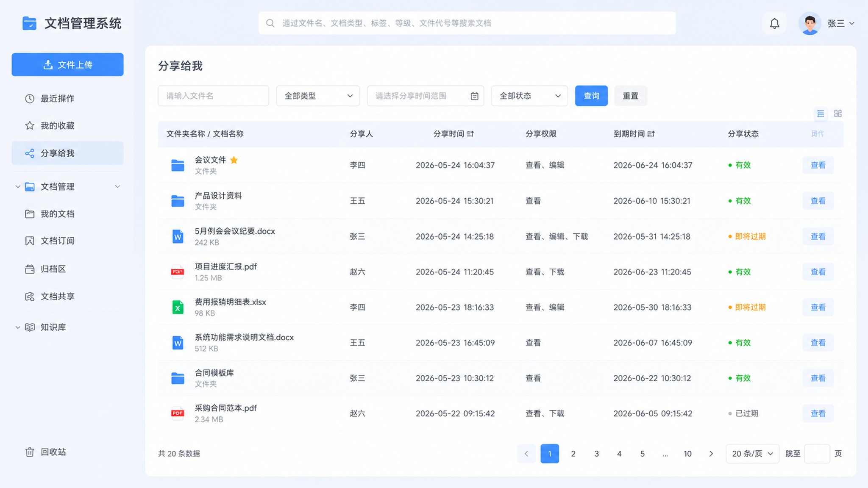Click the Excel icon for 费用报销明细表.xlsx

tap(178, 307)
